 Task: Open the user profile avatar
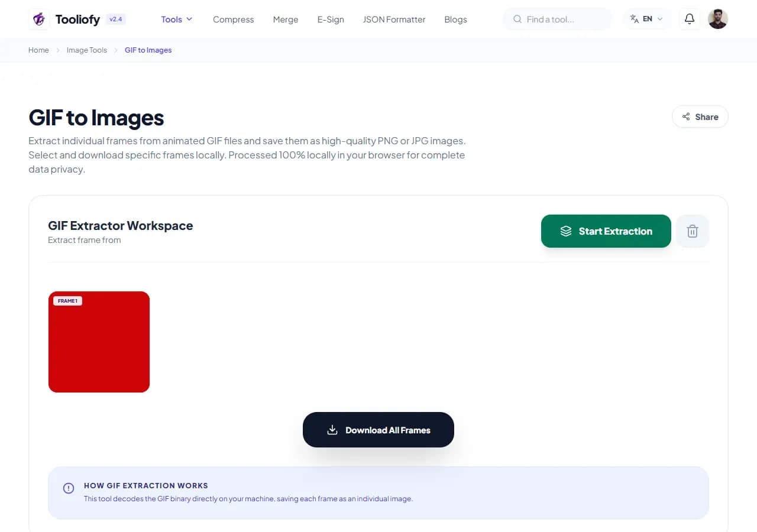(717, 19)
